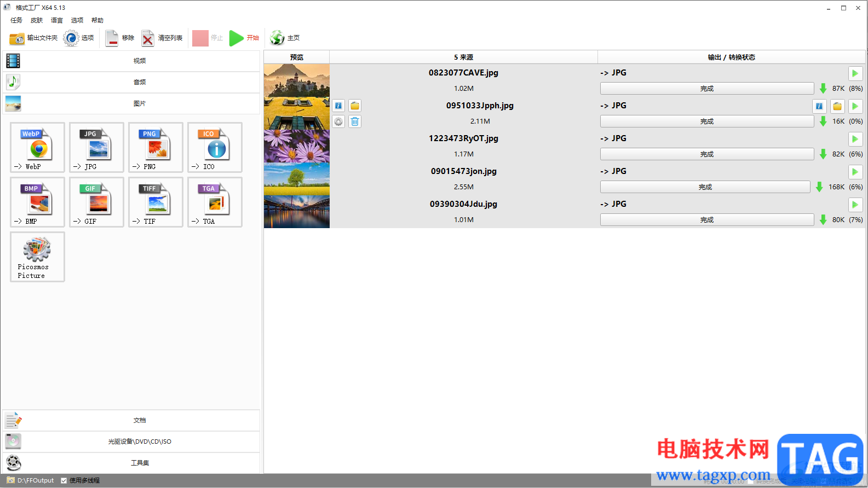The width and height of the screenshot is (868, 488).
Task: Show output file info in the 0951033Jpph.jpg row
Action: click(819, 106)
